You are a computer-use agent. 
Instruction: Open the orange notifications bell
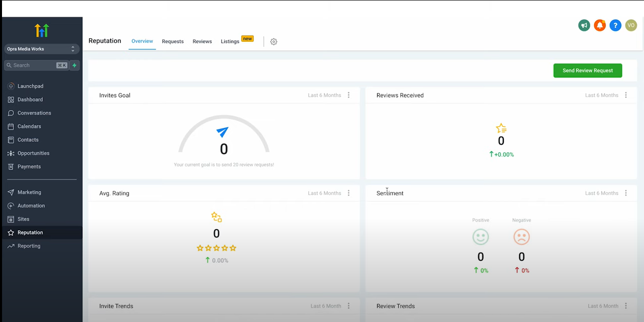(600, 25)
